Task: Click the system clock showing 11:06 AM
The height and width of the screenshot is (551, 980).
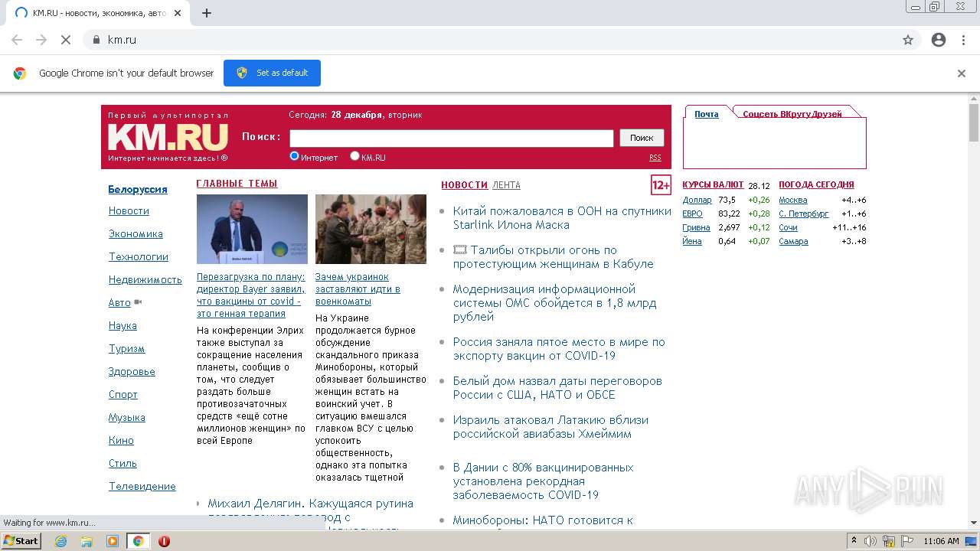Action: [941, 541]
